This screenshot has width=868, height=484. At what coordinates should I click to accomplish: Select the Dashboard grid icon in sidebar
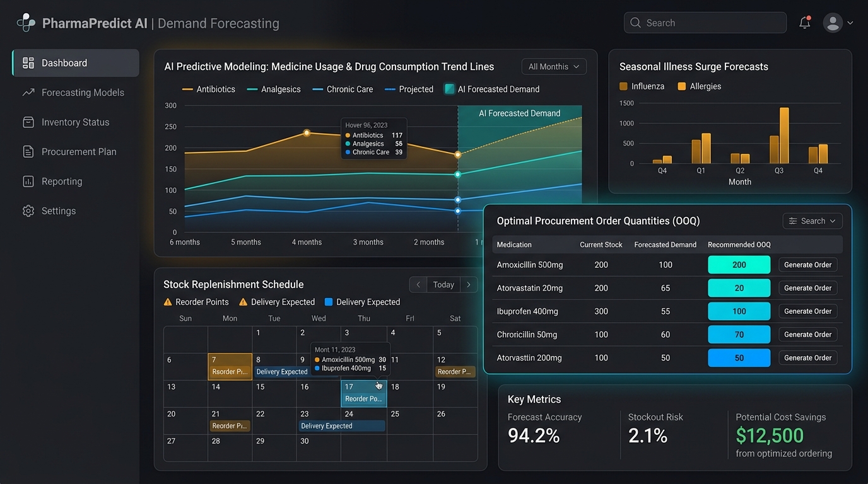point(28,63)
